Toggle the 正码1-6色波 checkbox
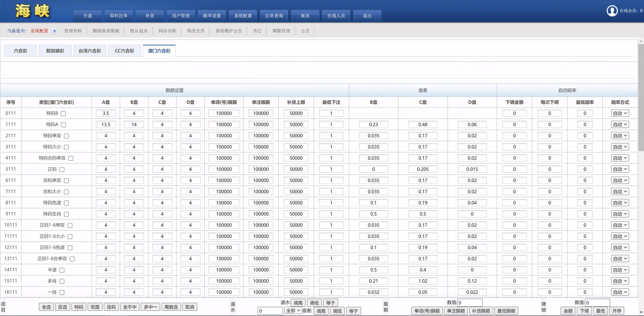 click(x=70, y=248)
